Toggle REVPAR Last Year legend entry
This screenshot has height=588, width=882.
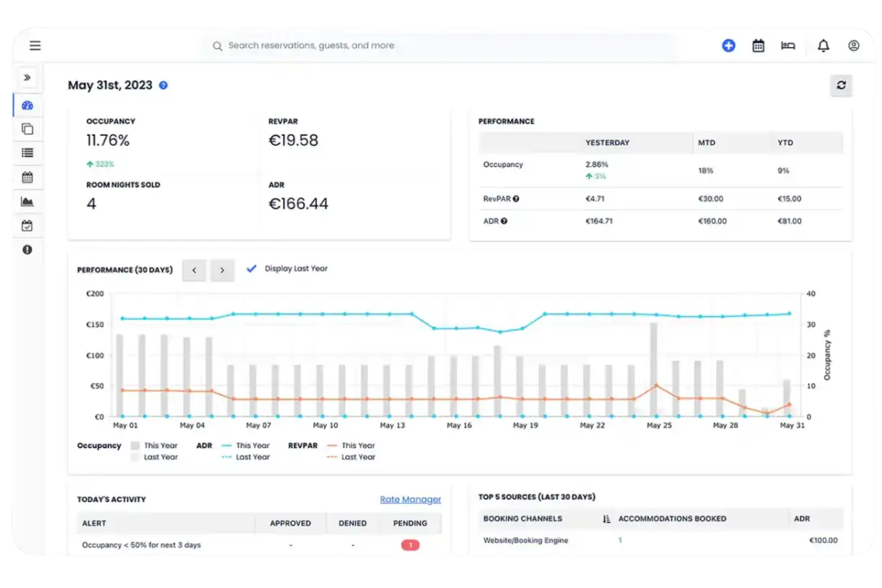click(x=351, y=457)
